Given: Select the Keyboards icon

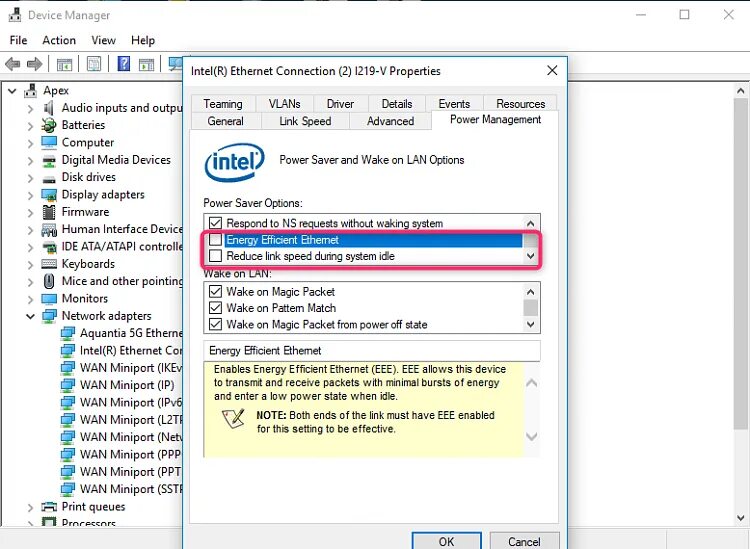Looking at the screenshot, I should [x=49, y=264].
